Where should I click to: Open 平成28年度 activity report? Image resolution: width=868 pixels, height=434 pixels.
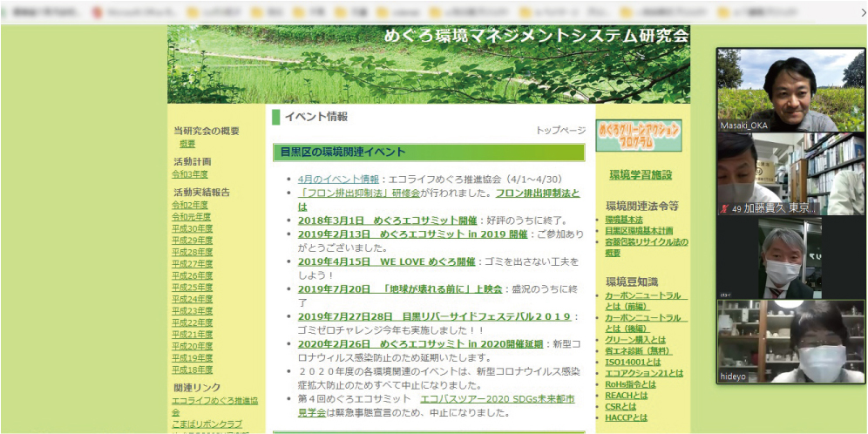point(192,252)
